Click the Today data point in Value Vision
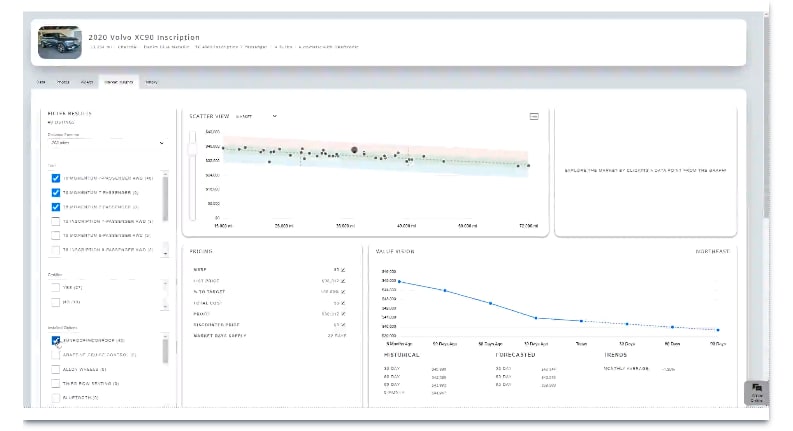The image size is (793, 431). (582, 321)
